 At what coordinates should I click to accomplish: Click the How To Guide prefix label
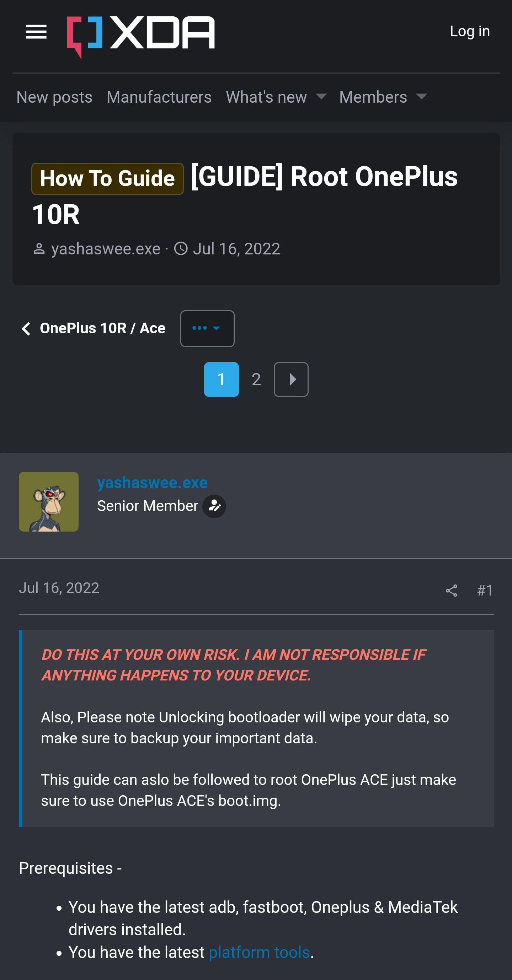[x=107, y=178]
